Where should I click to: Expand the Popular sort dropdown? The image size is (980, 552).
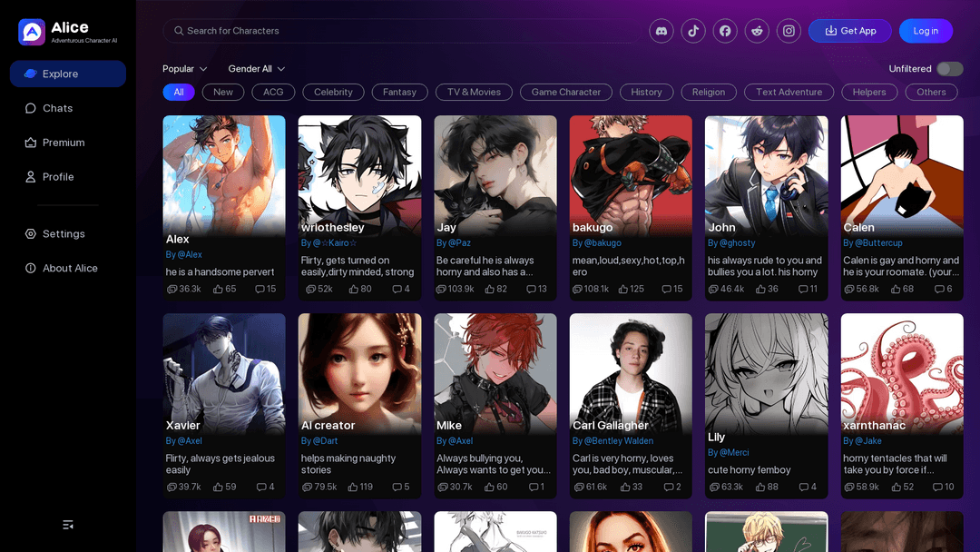coord(185,69)
